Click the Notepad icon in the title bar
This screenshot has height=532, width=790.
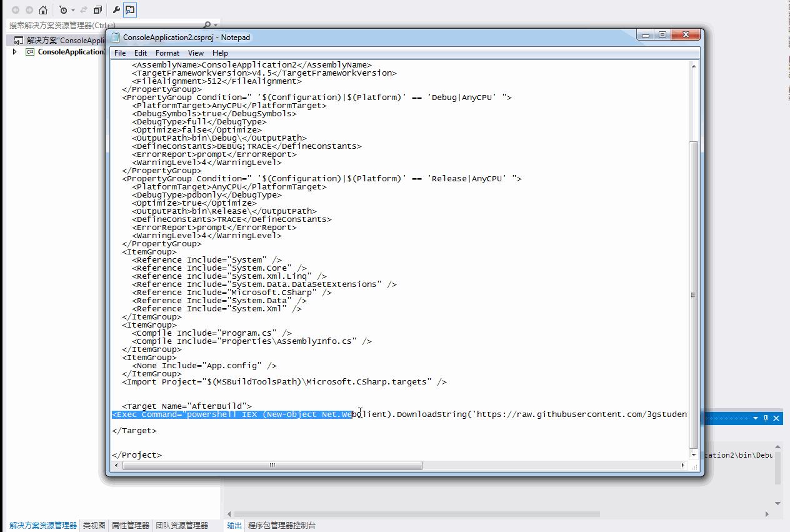[116, 37]
